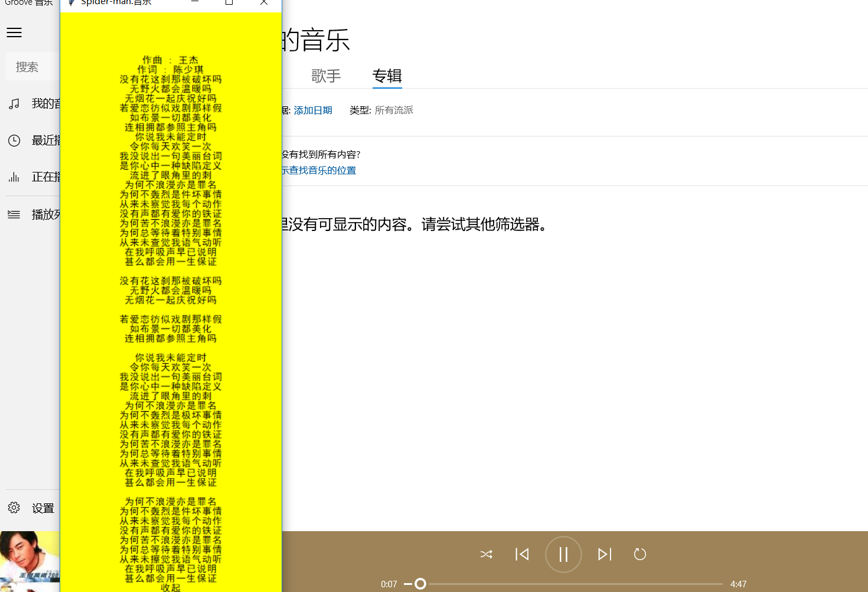868x592 pixels.
Task: Click the lyric line 作曲 : 王杰
Action: pyautogui.click(x=171, y=60)
